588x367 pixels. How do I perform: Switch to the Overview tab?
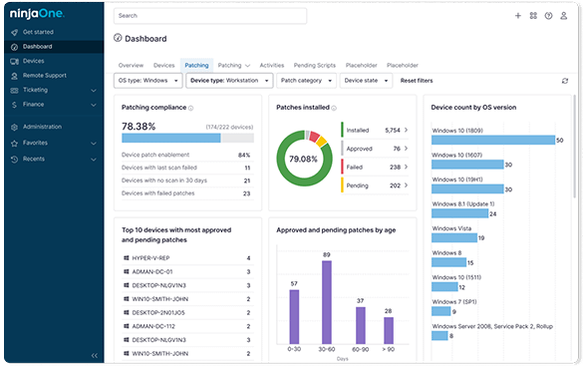coord(131,65)
